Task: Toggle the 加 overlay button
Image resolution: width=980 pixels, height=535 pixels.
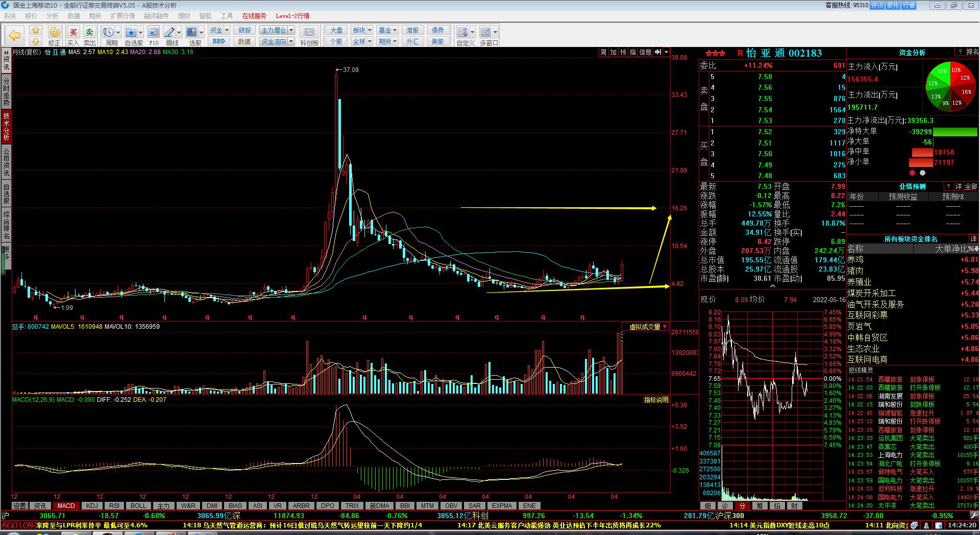Action: pos(613,52)
